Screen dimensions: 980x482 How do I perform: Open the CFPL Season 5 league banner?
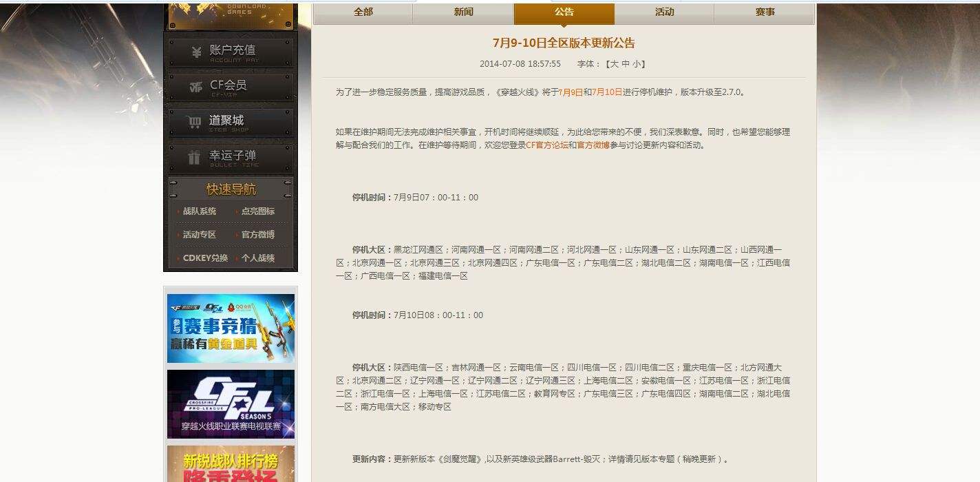click(230, 404)
